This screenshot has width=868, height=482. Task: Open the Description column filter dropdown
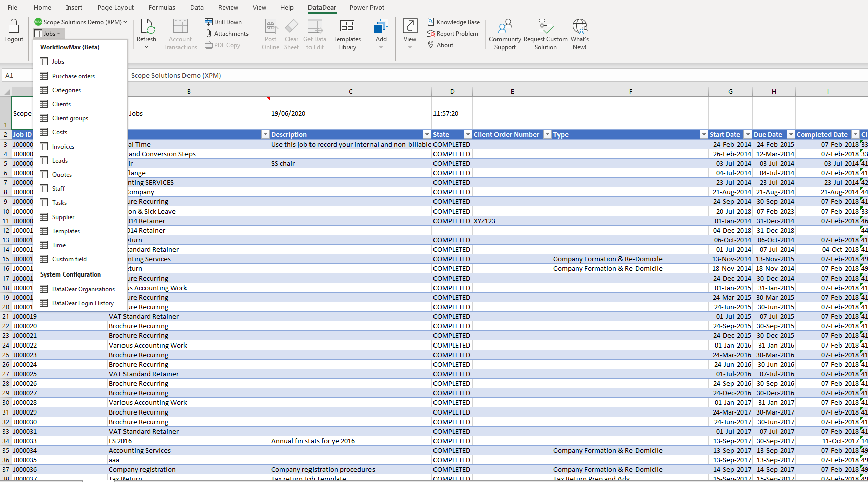(427, 134)
